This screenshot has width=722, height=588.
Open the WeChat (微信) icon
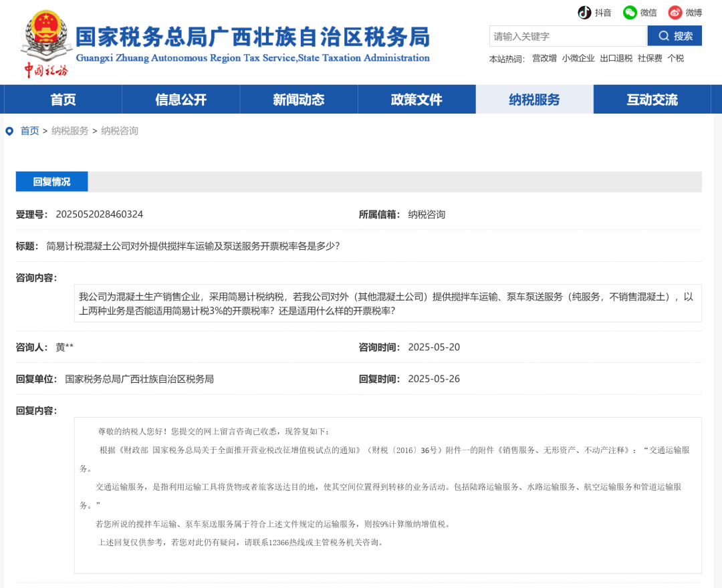click(x=630, y=13)
